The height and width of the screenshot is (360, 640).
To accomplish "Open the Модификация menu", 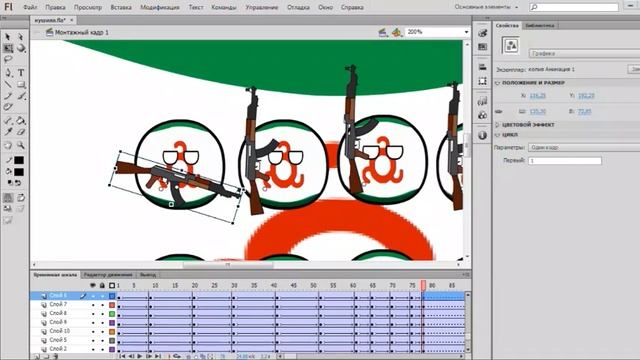I will (160, 7).
